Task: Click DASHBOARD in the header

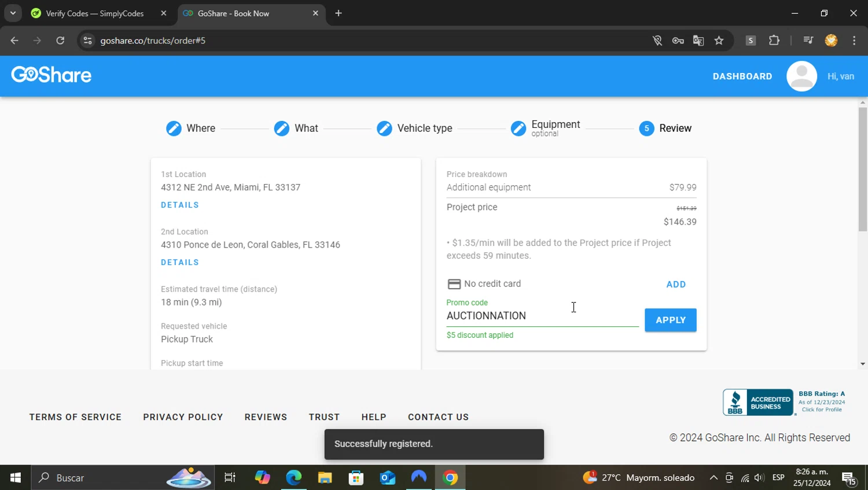Action: [742, 76]
